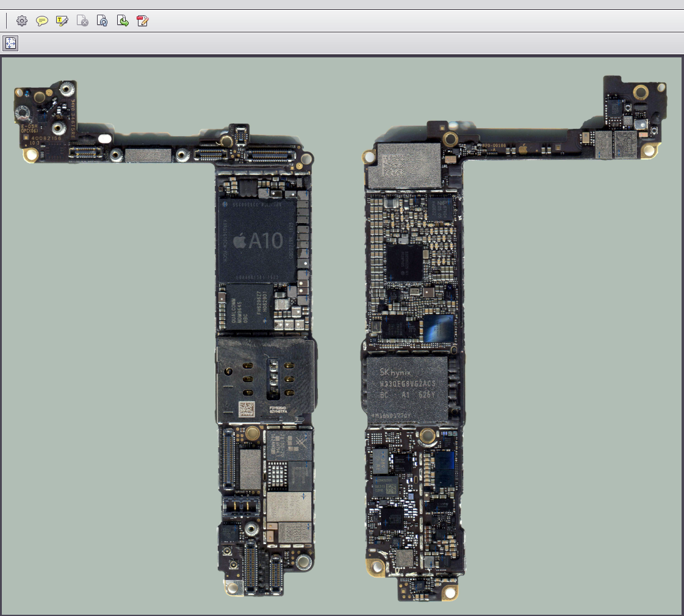Click the long connector left of A10 board bottom

pos(228,458)
